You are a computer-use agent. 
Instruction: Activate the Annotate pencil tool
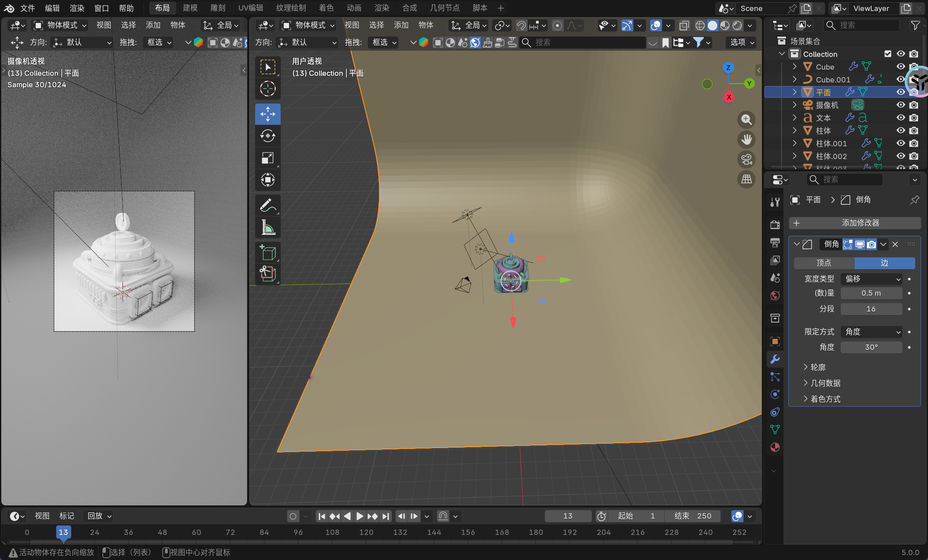click(x=267, y=205)
